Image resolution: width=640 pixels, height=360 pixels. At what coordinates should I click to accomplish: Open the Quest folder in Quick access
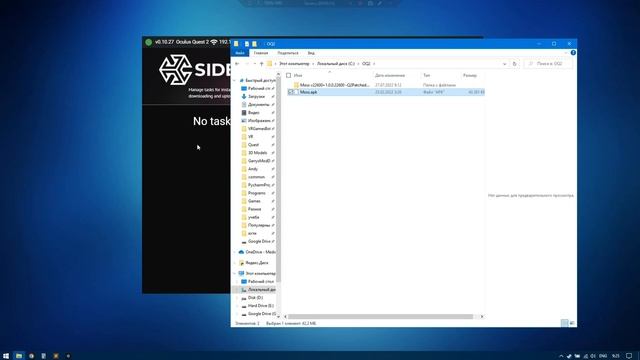pyautogui.click(x=253, y=145)
